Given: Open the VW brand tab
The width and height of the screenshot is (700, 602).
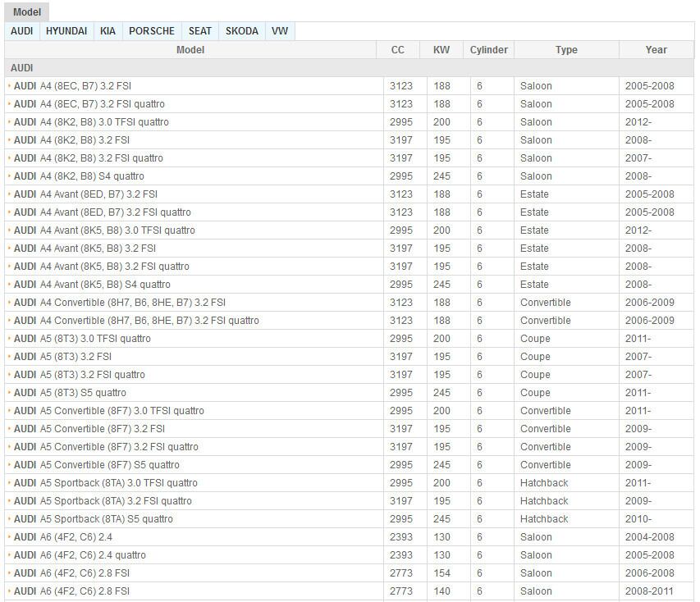Looking at the screenshot, I should click(280, 31).
